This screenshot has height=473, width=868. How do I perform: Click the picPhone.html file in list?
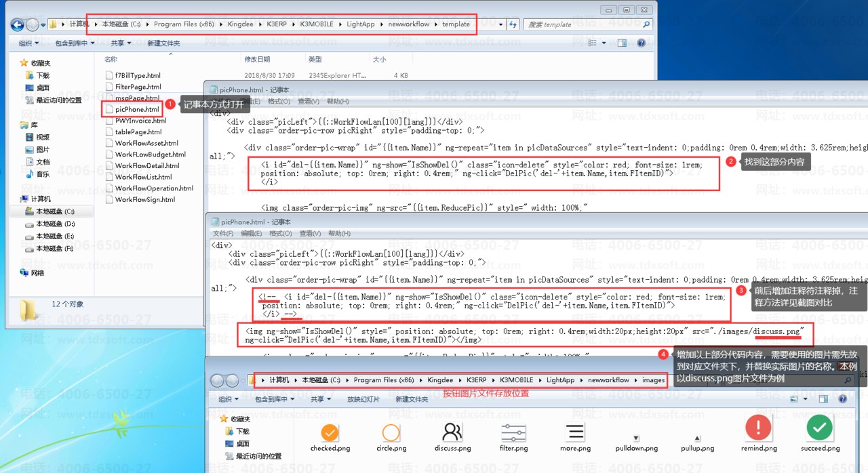click(x=136, y=109)
